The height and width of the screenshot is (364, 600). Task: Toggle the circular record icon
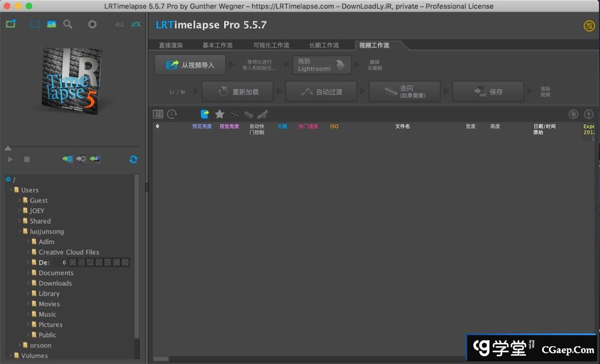pos(92,24)
